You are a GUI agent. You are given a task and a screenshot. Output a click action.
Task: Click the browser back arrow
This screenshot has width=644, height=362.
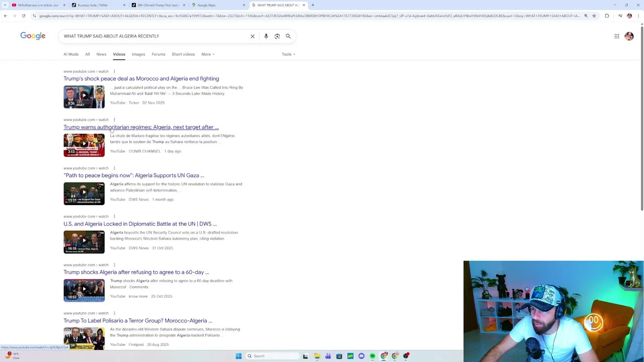[6, 16]
